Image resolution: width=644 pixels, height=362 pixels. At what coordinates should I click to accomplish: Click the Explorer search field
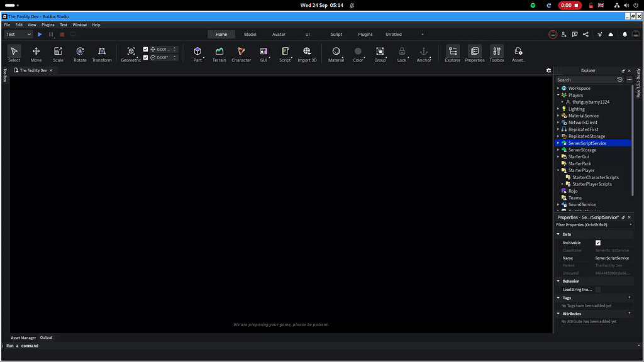pyautogui.click(x=585, y=80)
